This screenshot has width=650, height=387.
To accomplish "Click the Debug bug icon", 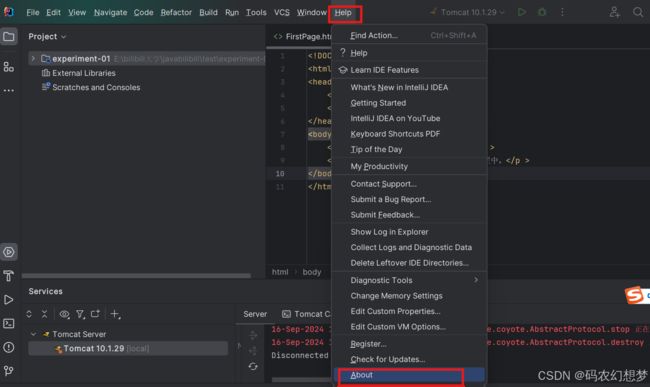I will pos(542,12).
